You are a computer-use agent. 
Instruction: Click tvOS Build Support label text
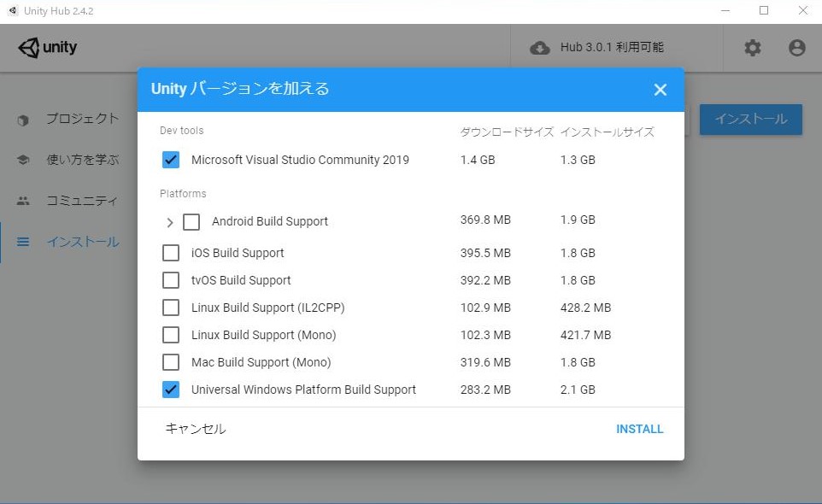[241, 280]
